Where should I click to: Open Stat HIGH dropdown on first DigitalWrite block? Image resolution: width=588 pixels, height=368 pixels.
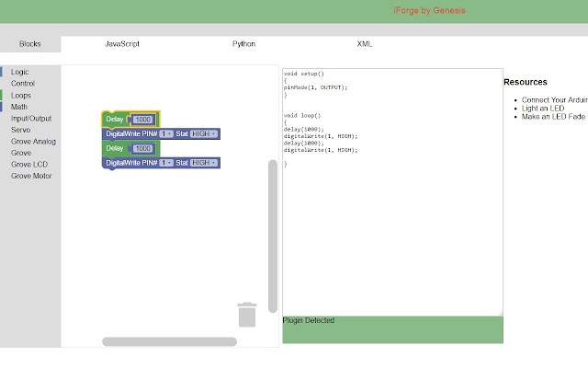point(203,134)
